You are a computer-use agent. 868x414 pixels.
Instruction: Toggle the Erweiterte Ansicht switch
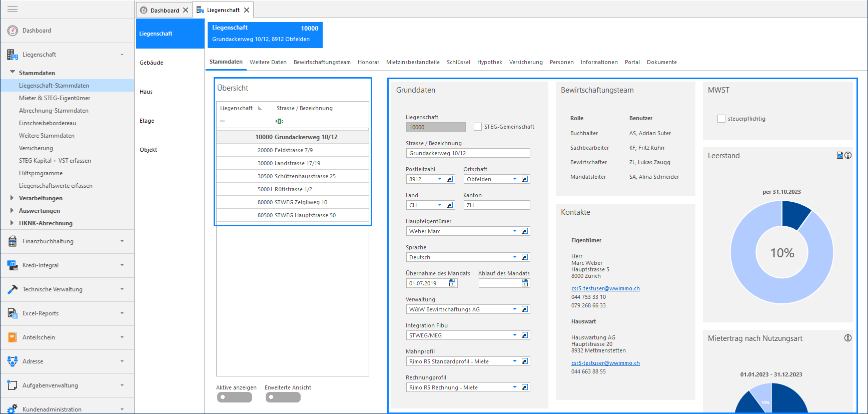coord(283,397)
